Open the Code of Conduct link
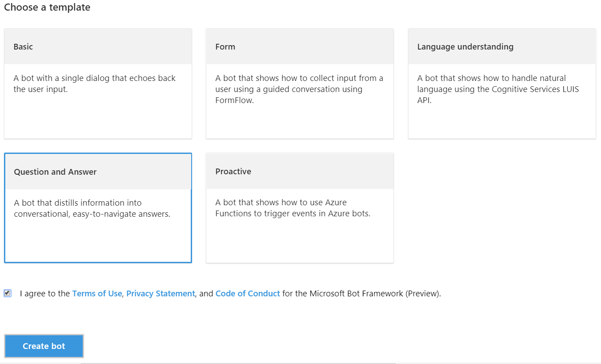 click(x=248, y=293)
